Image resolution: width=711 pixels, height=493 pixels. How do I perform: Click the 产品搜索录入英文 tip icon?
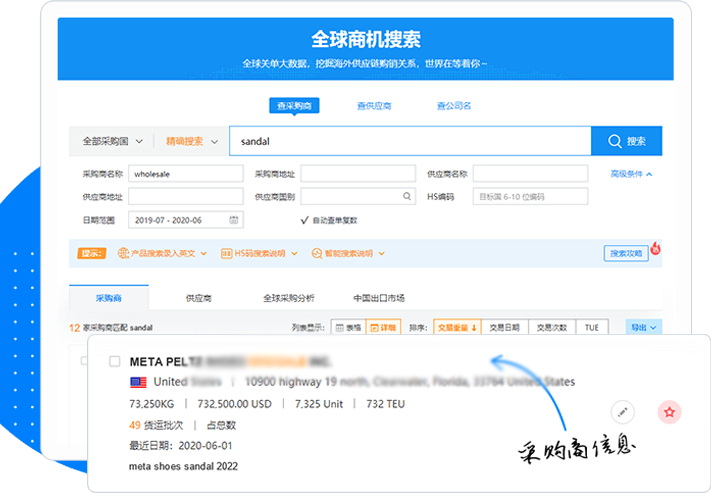[124, 254]
